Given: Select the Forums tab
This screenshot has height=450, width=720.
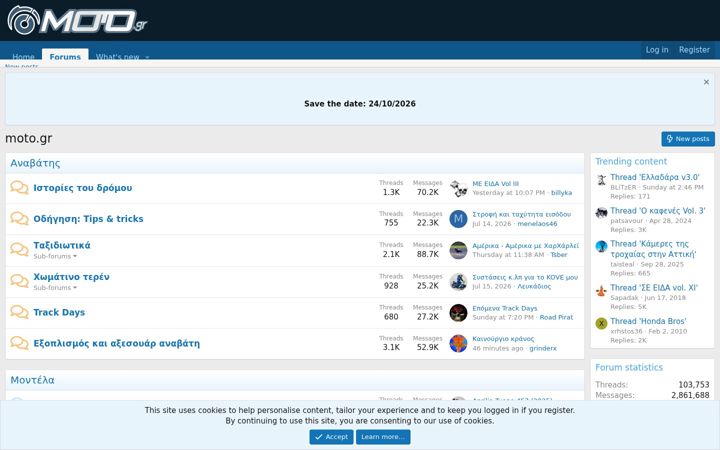Looking at the screenshot, I should click(65, 56).
